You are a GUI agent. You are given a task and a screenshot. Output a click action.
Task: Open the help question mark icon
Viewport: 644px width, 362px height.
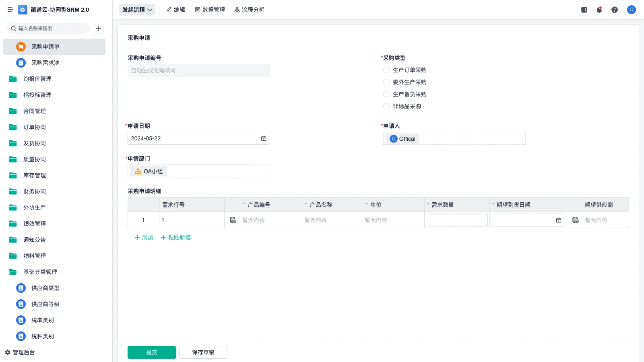pos(615,10)
